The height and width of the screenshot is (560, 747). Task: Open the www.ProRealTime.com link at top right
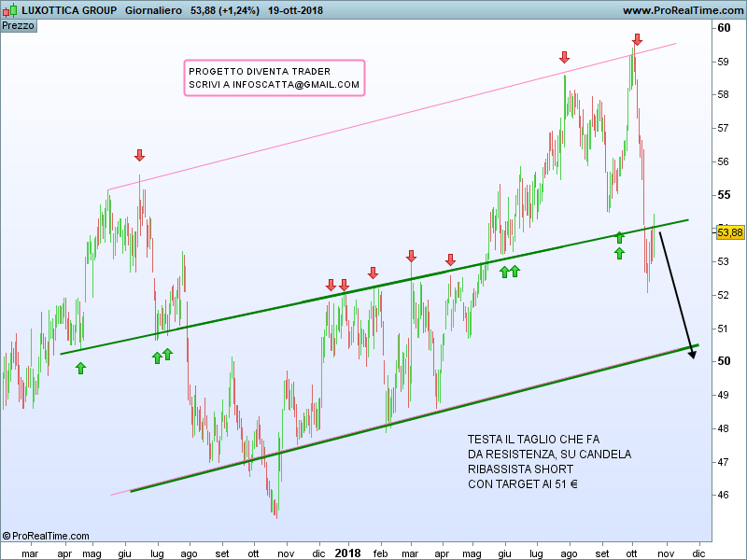point(683,10)
